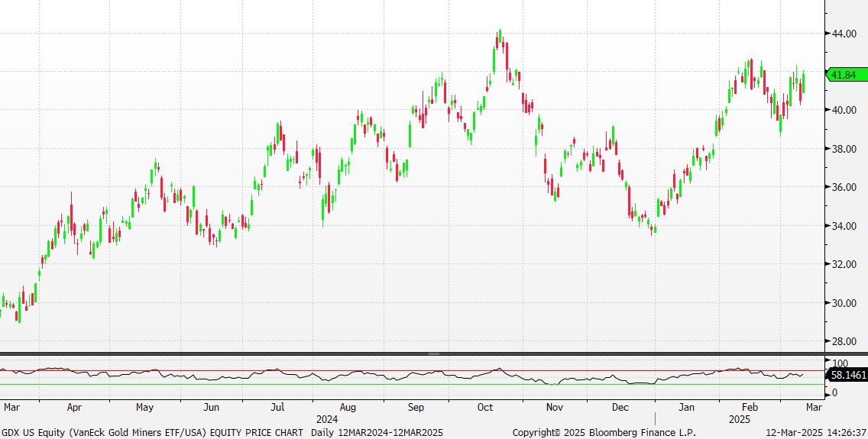Viewport: 868px width, 439px height.
Task: Click the Apr month label
Action: click(74, 407)
